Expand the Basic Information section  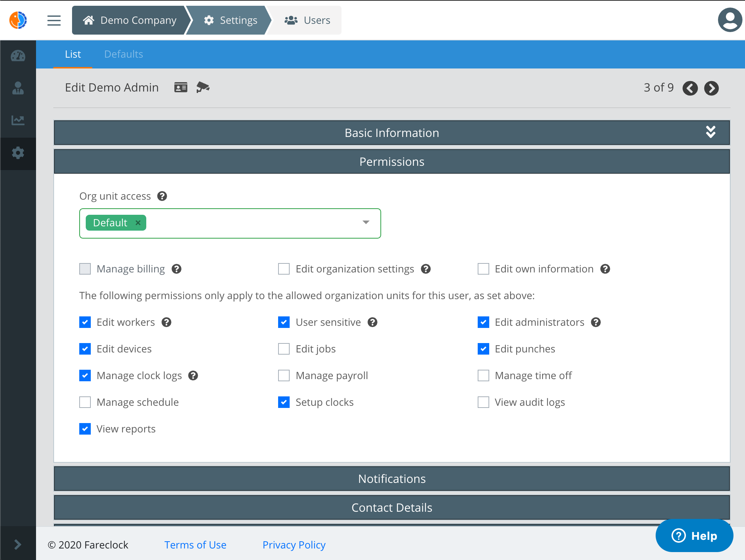(392, 133)
